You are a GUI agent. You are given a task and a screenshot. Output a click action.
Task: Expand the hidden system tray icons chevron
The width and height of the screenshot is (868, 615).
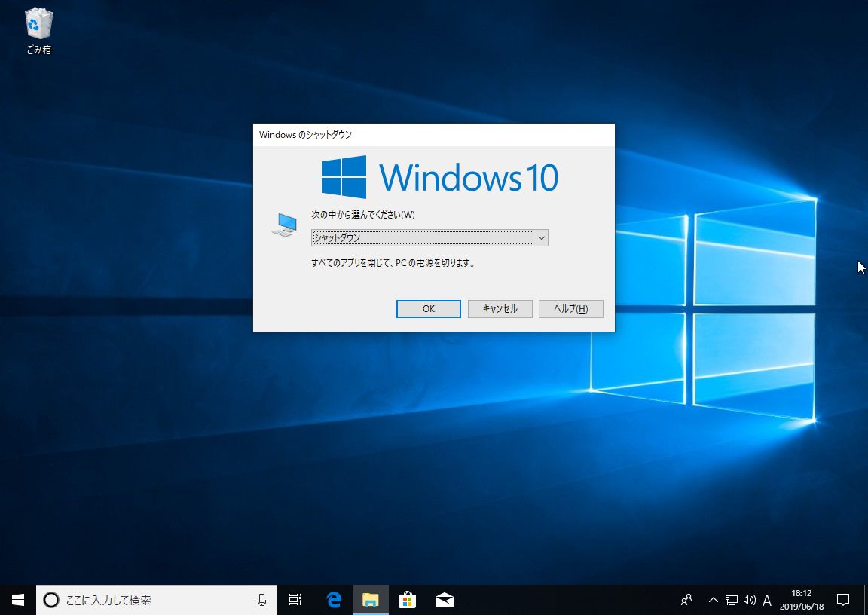713,600
